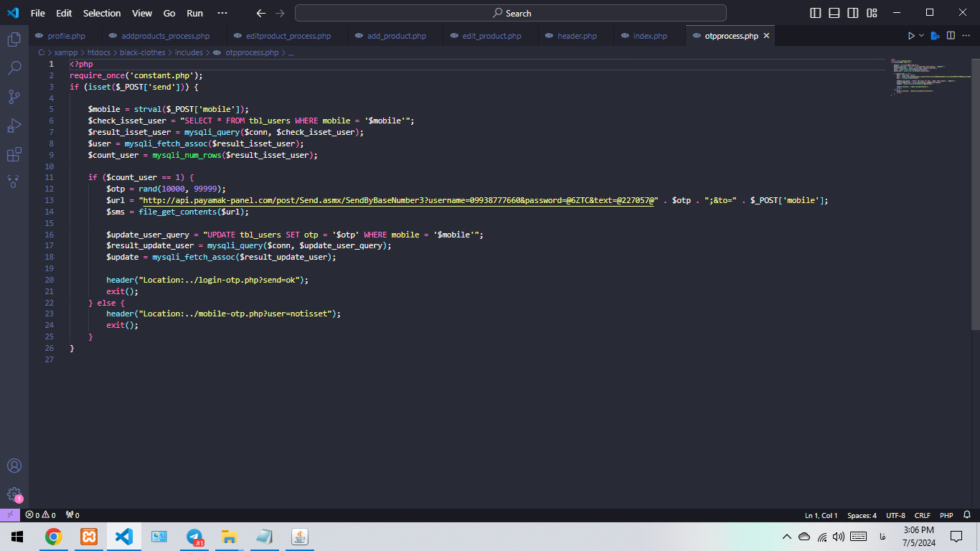Click the Accounts icon in activity bar

tap(14, 466)
